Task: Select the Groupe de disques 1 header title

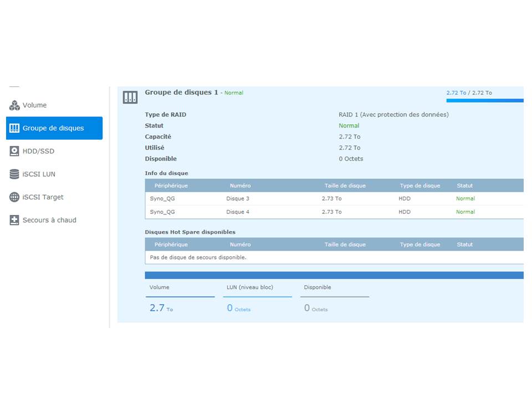Action: point(181,93)
